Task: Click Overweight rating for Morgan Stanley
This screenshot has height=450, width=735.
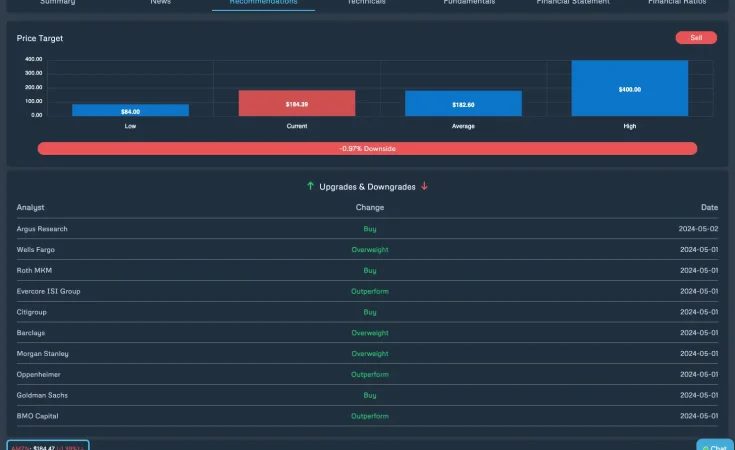Action: pyautogui.click(x=370, y=353)
